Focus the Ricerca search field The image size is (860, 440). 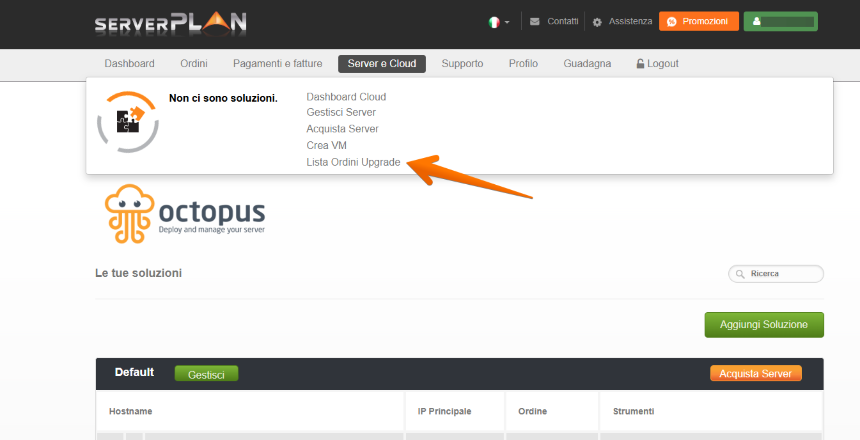[x=782, y=273]
